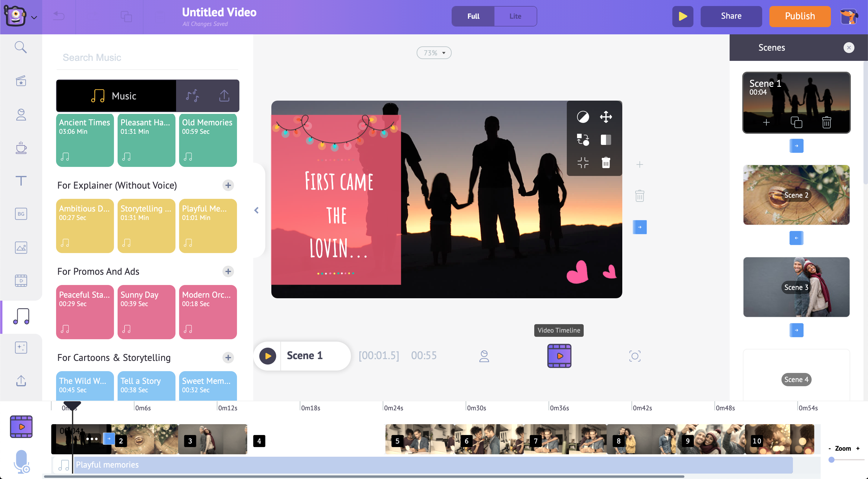Screen dimensions: 868x479
Task: Toggle Lite view mode button
Action: pyautogui.click(x=515, y=16)
